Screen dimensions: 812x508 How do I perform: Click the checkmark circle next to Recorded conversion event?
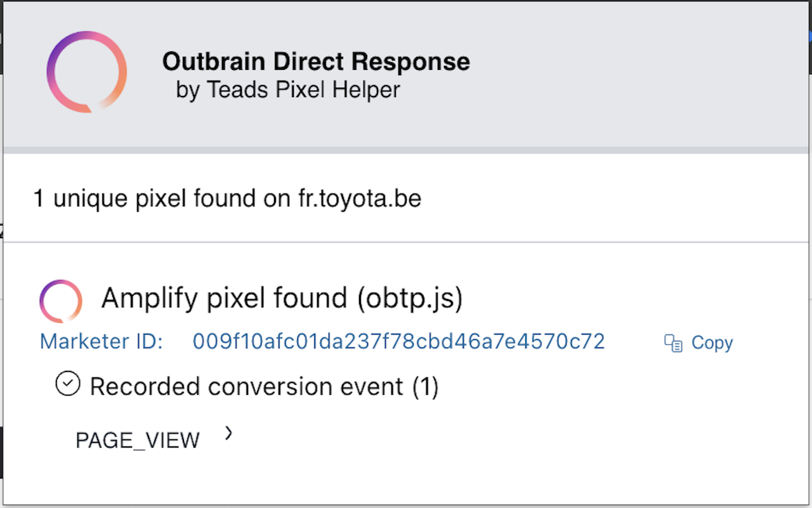[68, 384]
